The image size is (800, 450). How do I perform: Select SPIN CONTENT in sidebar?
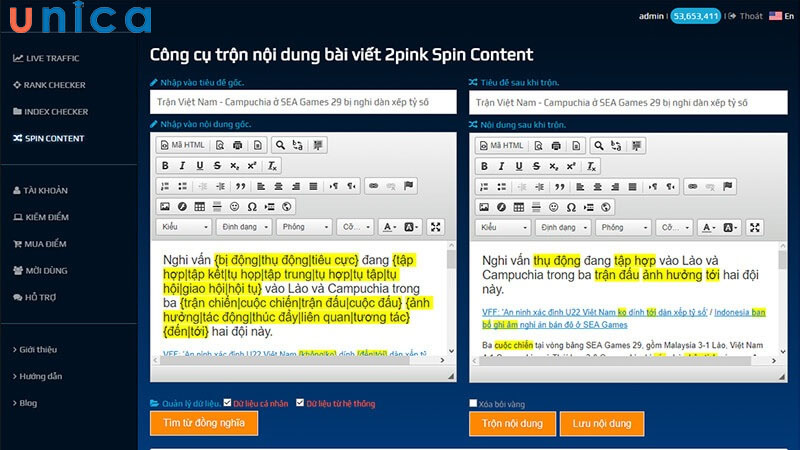tap(48, 138)
